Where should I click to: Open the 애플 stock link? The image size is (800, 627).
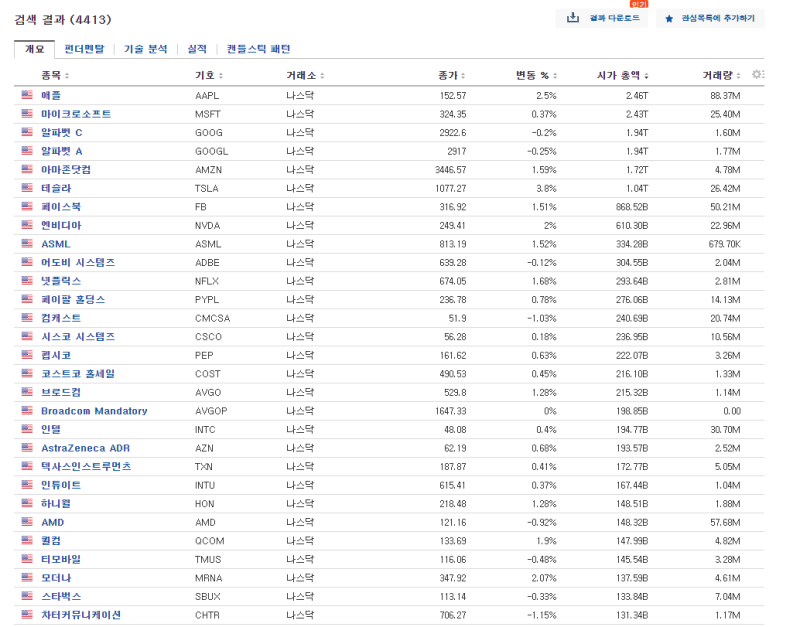tap(51, 95)
